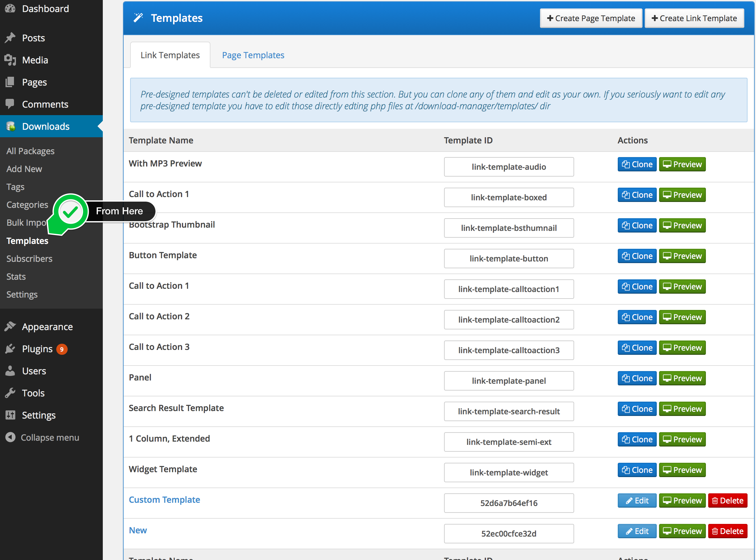Screen dimensions: 756x560
Task: Open the Custom Template link
Action: pyautogui.click(x=164, y=500)
